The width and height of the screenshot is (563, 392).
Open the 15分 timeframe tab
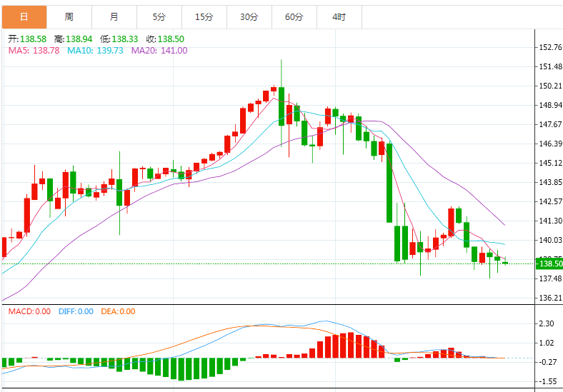(204, 17)
